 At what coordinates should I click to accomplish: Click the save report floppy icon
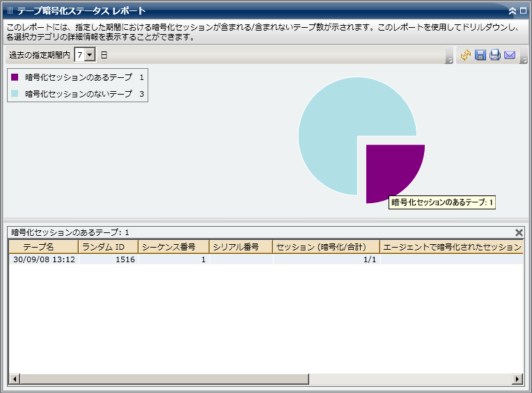(480, 55)
